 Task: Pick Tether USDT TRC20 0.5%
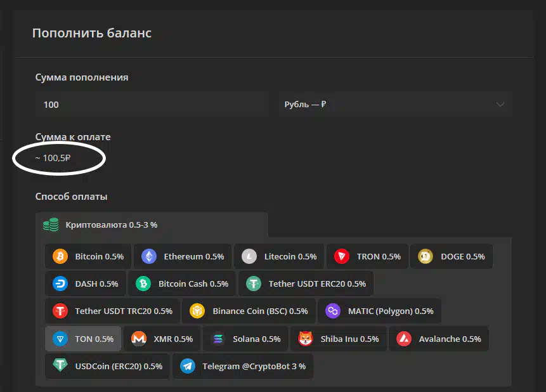click(112, 311)
